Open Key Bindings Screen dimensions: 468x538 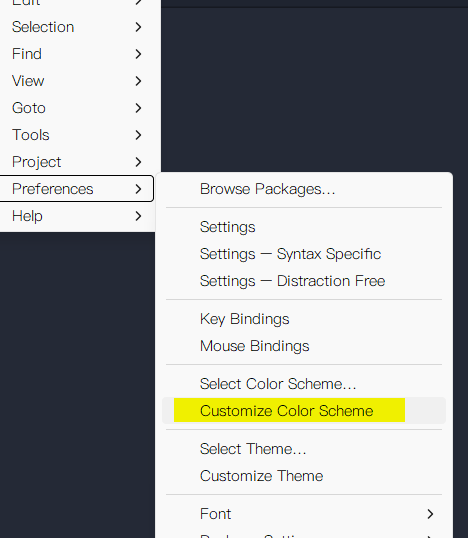(304, 319)
